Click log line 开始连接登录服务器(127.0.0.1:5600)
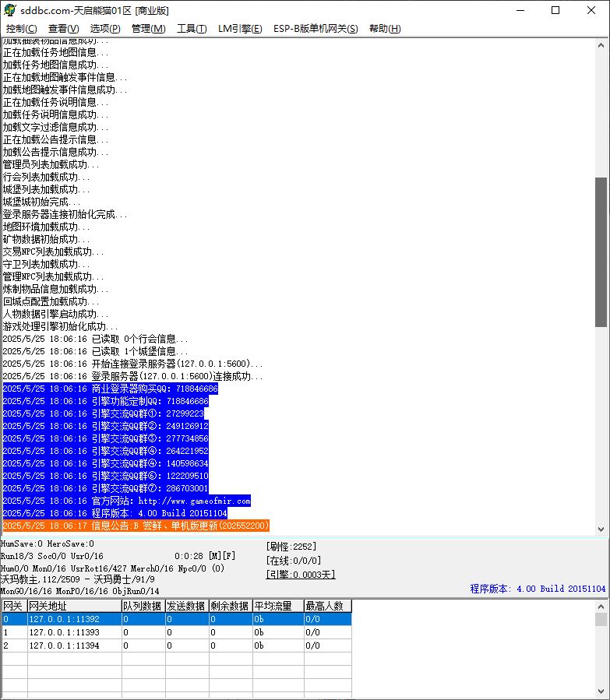 coord(132,364)
